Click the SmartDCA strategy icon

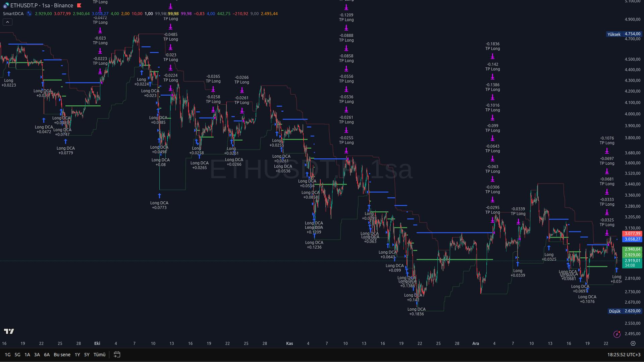pos(29,14)
